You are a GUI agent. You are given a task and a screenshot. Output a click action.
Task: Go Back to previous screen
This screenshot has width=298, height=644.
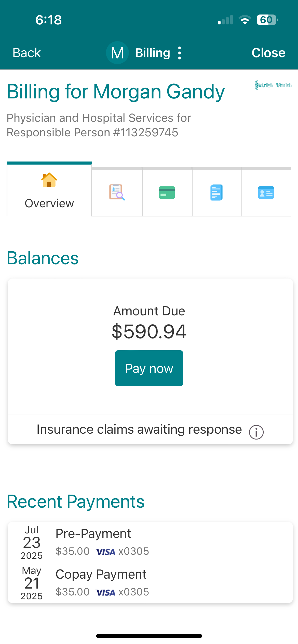(27, 53)
